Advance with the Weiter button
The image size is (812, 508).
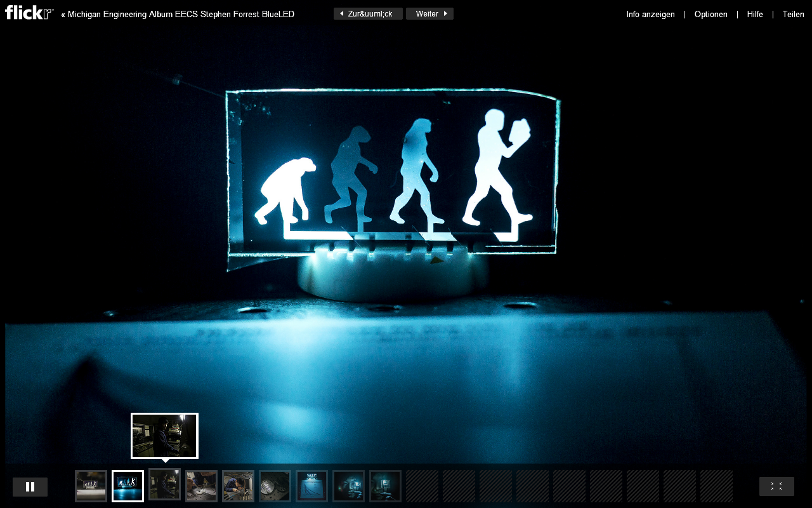tap(429, 14)
